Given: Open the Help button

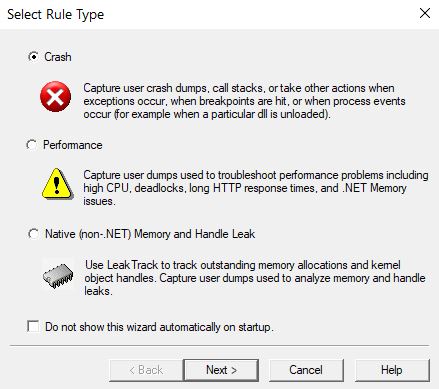Looking at the screenshot, I should (392, 370).
